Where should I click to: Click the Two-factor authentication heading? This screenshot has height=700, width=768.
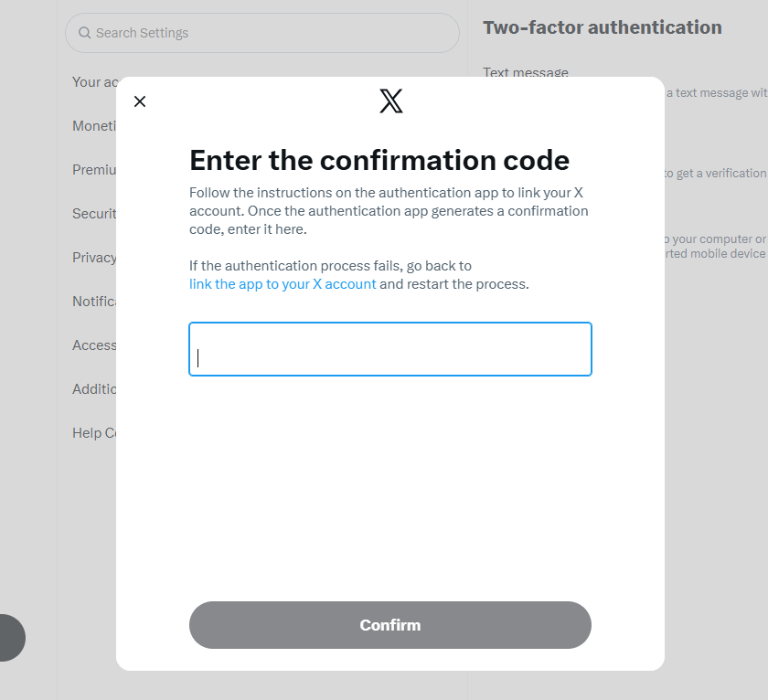[603, 27]
